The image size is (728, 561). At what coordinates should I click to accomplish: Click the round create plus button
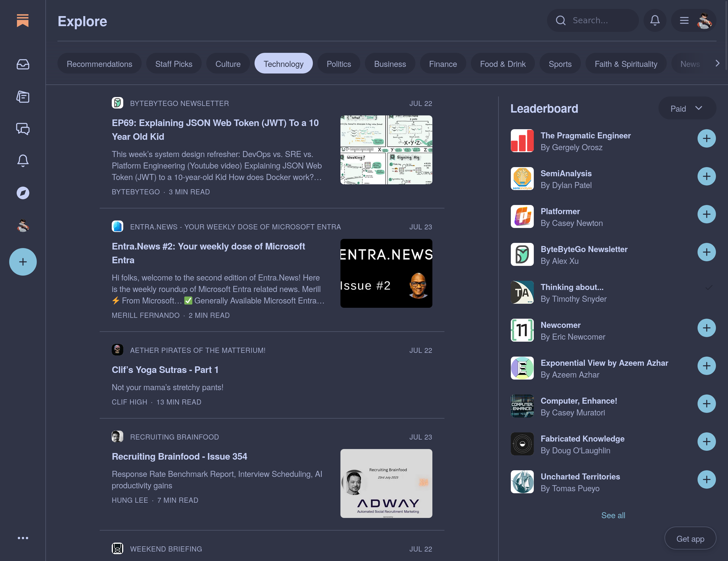click(x=23, y=262)
